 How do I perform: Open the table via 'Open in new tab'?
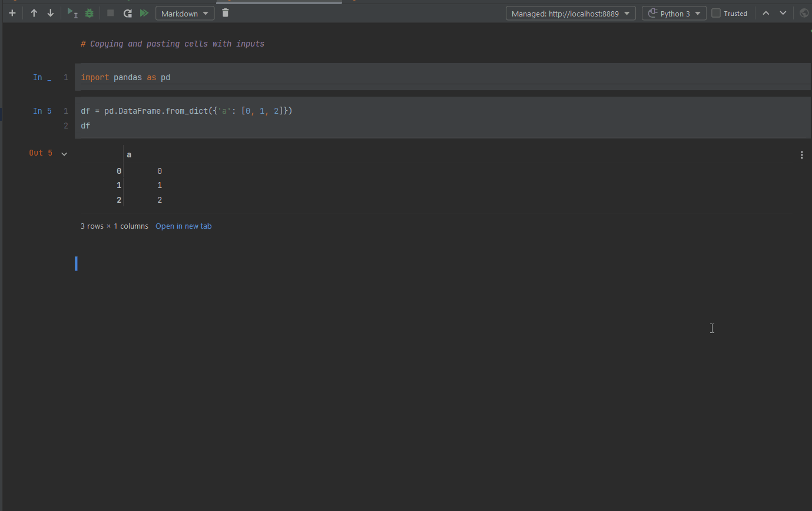click(x=184, y=226)
